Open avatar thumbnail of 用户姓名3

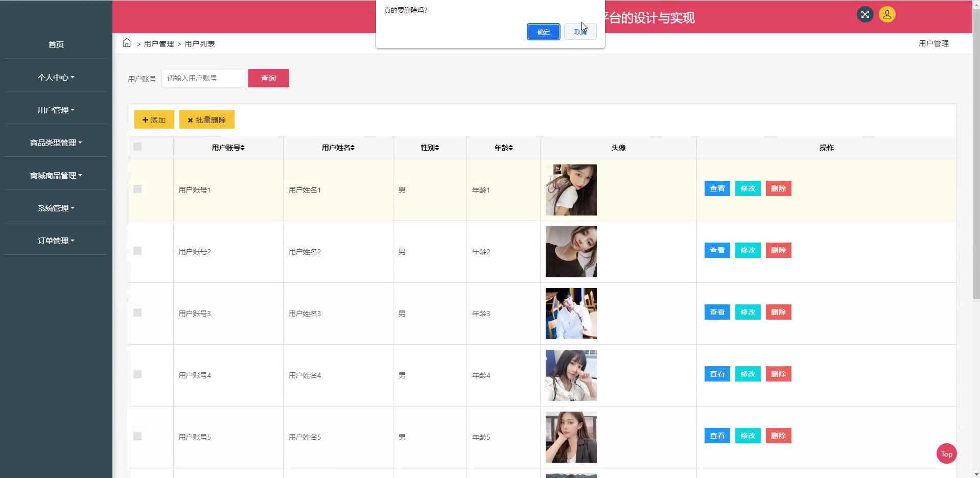[x=571, y=314]
